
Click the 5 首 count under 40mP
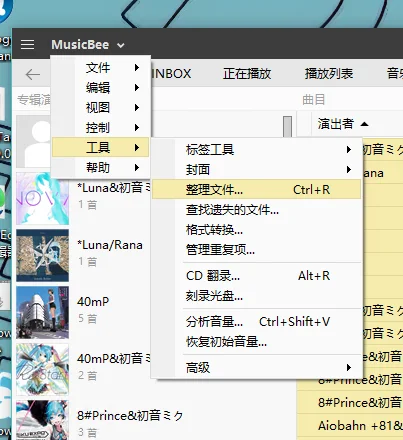click(x=87, y=319)
